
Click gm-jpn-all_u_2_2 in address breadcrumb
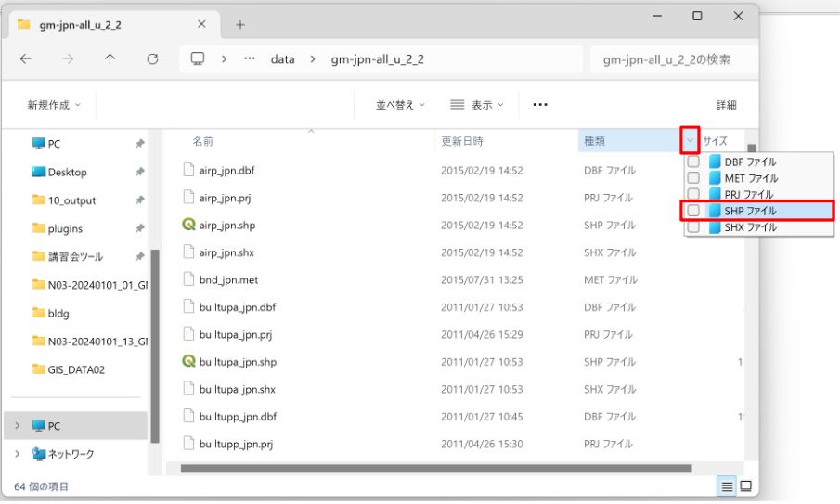378,58
